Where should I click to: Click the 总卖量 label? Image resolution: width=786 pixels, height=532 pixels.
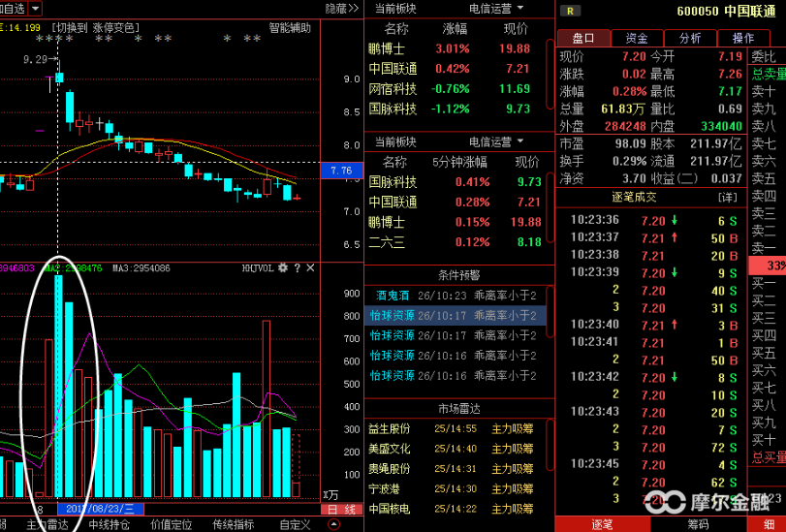769,74
